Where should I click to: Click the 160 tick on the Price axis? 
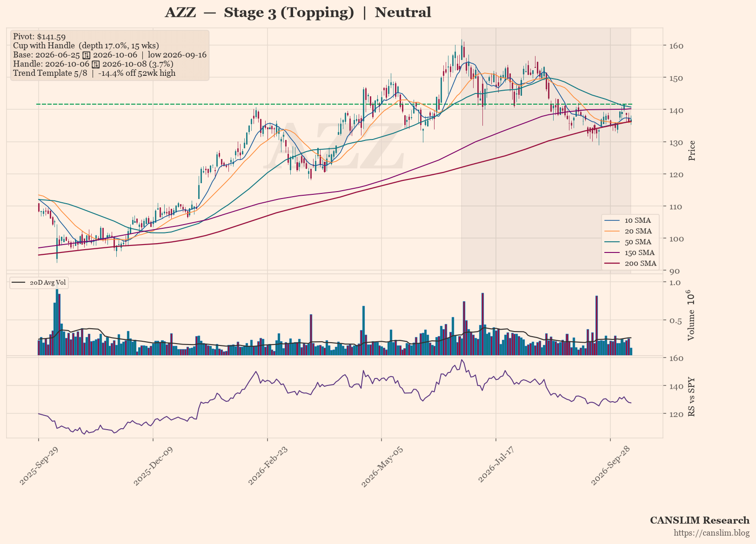coord(676,46)
